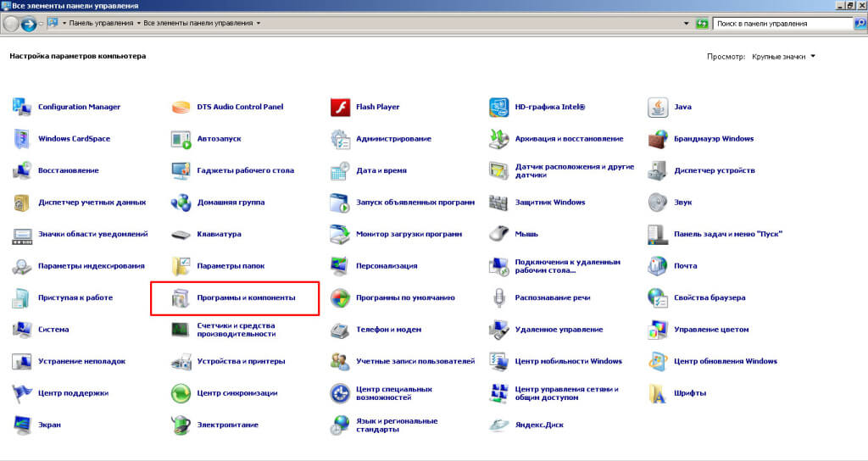Click the Почта icon
The height and width of the screenshot is (461, 868).
(658, 266)
